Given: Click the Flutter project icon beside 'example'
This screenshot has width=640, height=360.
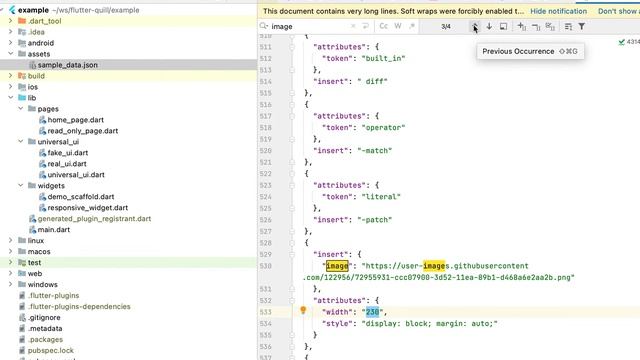Looking at the screenshot, I should coord(12,10).
